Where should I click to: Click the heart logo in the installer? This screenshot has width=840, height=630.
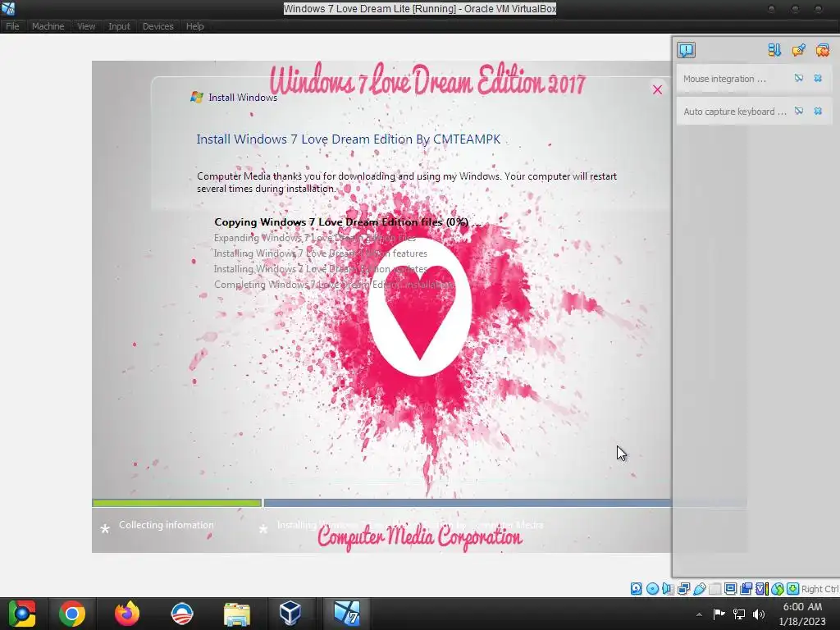tap(420, 308)
